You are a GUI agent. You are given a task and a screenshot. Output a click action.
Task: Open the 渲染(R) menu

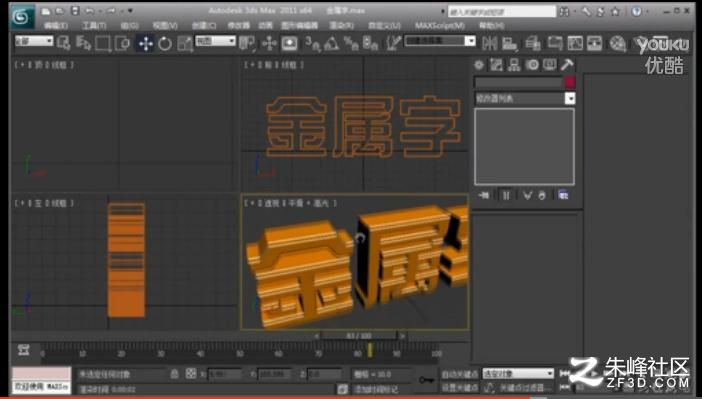pyautogui.click(x=342, y=26)
